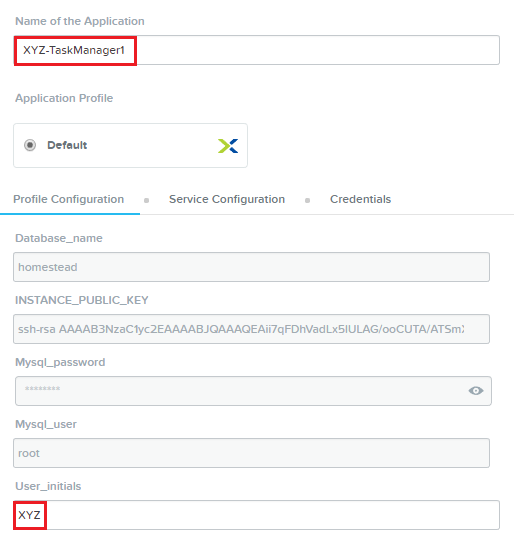Select the INSTANCE_PUBLIC_KEY ssh-rsa field
514x543 pixels.
tap(251, 329)
